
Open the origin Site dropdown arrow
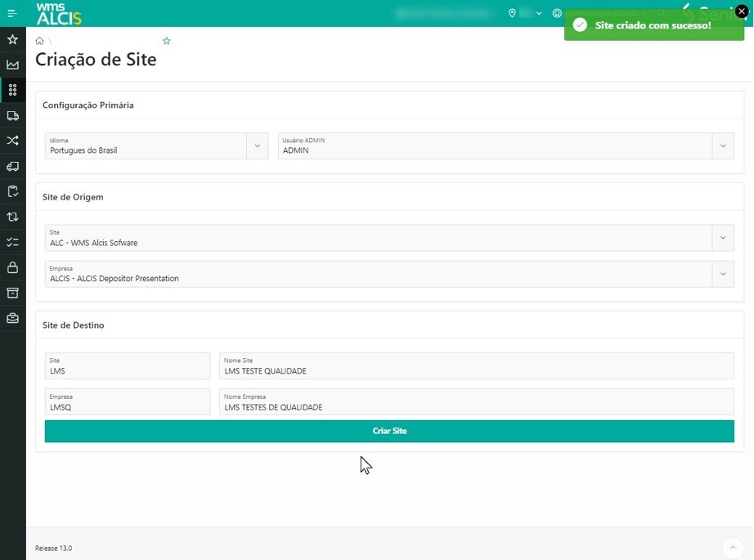point(723,237)
